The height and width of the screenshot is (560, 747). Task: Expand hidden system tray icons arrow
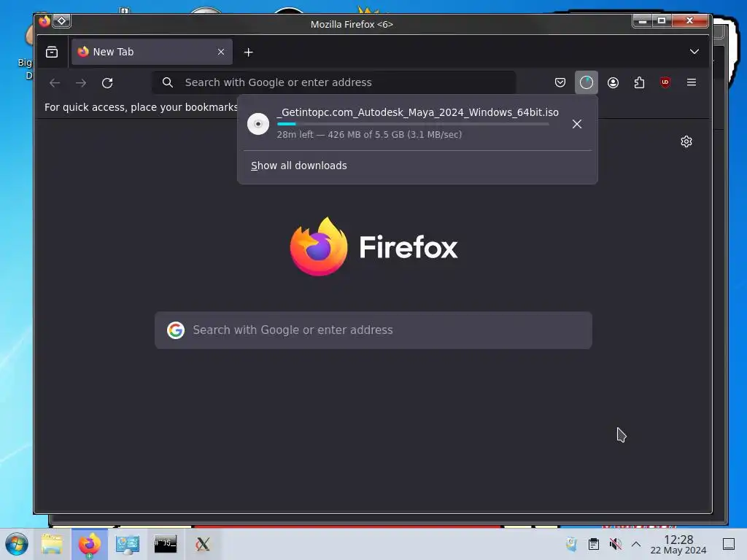(x=636, y=544)
